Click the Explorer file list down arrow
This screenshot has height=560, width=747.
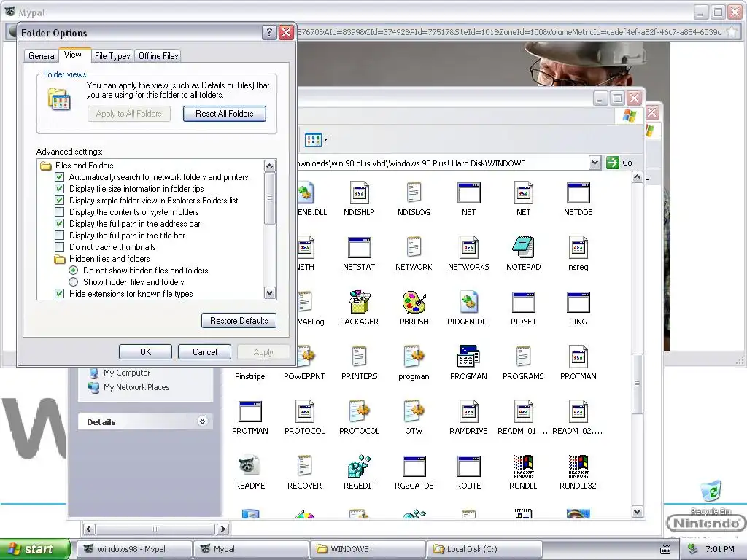point(638,512)
